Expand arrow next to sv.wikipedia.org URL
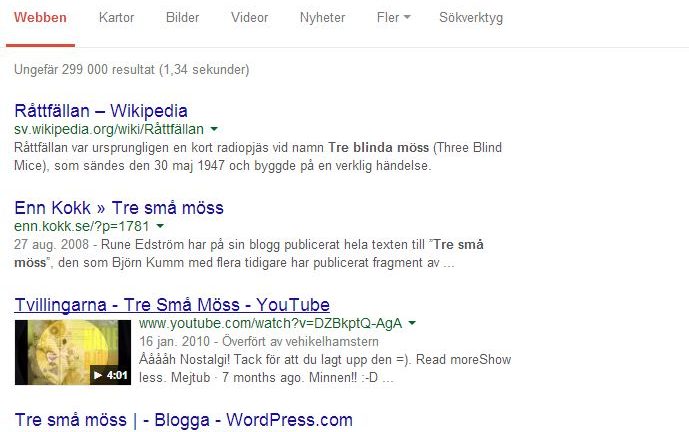Viewport: 689px width, 432px height. click(x=214, y=129)
